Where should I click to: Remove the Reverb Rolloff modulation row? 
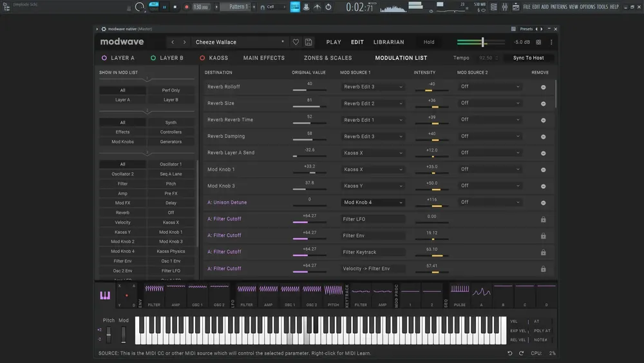pos(543,87)
